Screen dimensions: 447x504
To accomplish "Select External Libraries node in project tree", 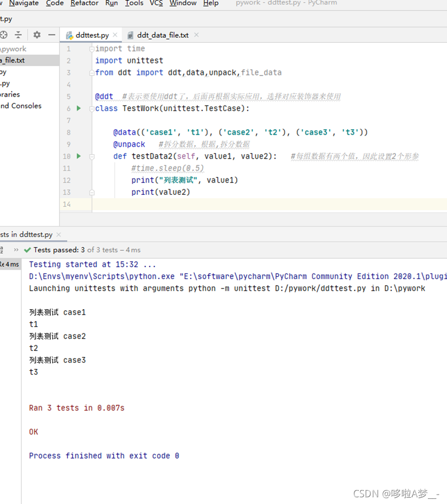I will point(10,95).
